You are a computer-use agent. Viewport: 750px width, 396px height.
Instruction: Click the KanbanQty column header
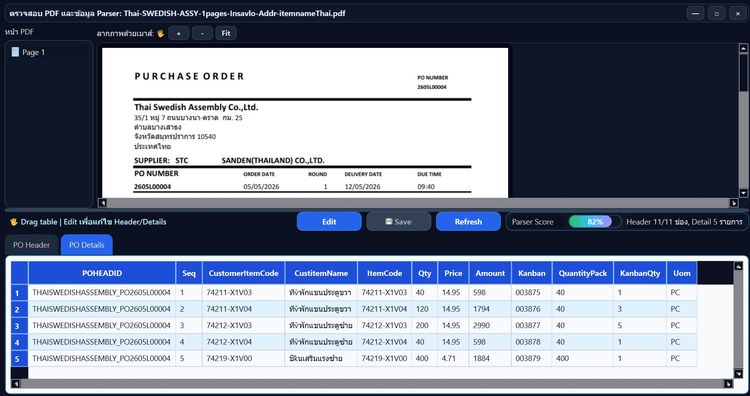tap(640, 273)
